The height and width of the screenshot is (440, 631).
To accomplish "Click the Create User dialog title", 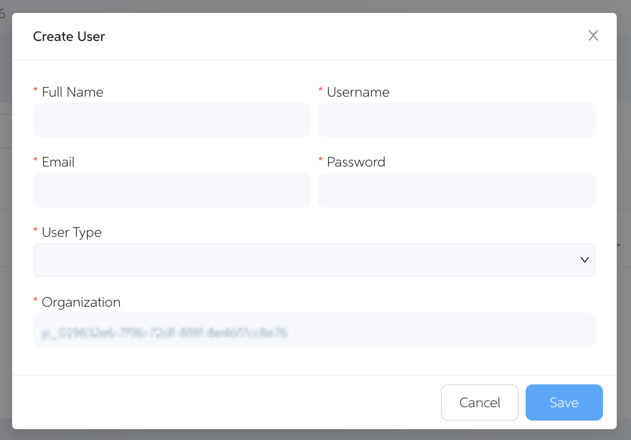I will pyautogui.click(x=69, y=37).
